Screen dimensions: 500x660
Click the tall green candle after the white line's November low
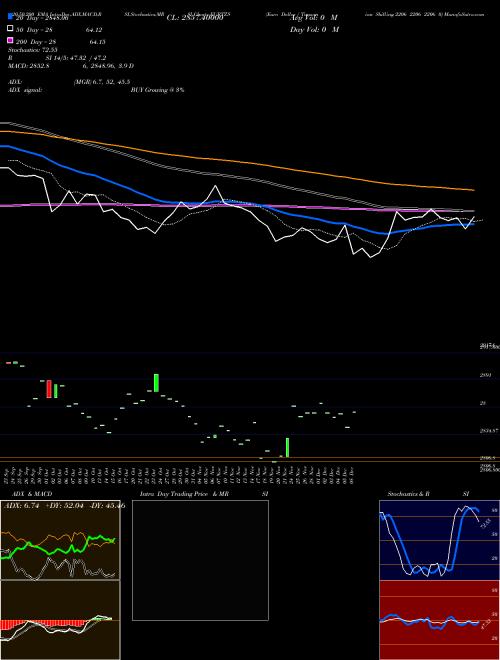(287, 447)
